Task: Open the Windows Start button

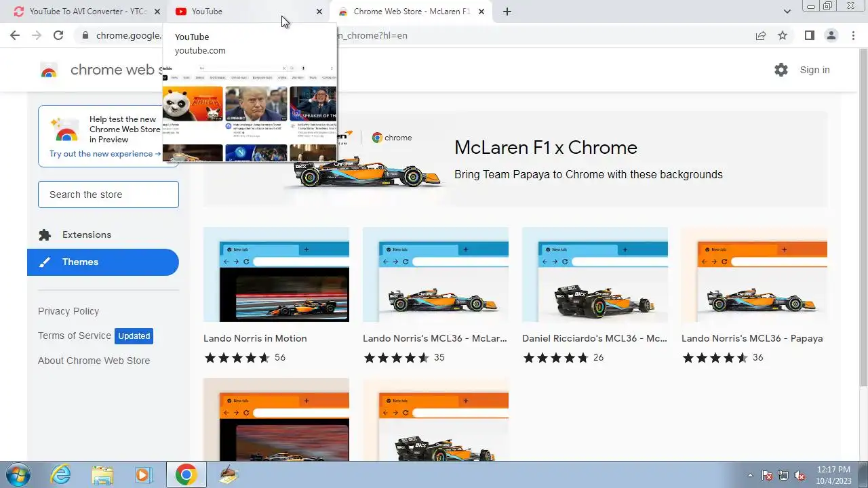Action: 18,474
